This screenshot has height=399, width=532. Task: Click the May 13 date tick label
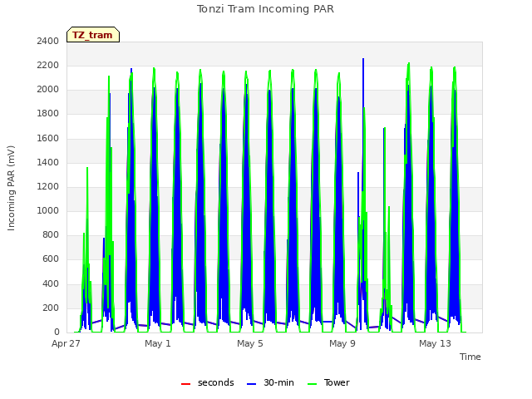pyautogui.click(x=435, y=343)
